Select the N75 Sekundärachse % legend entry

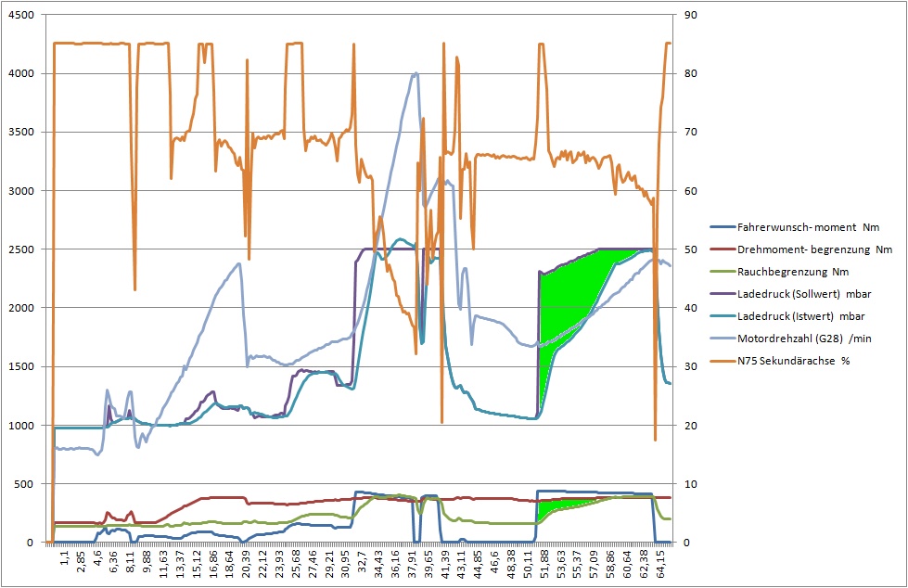pyautogui.click(x=780, y=361)
